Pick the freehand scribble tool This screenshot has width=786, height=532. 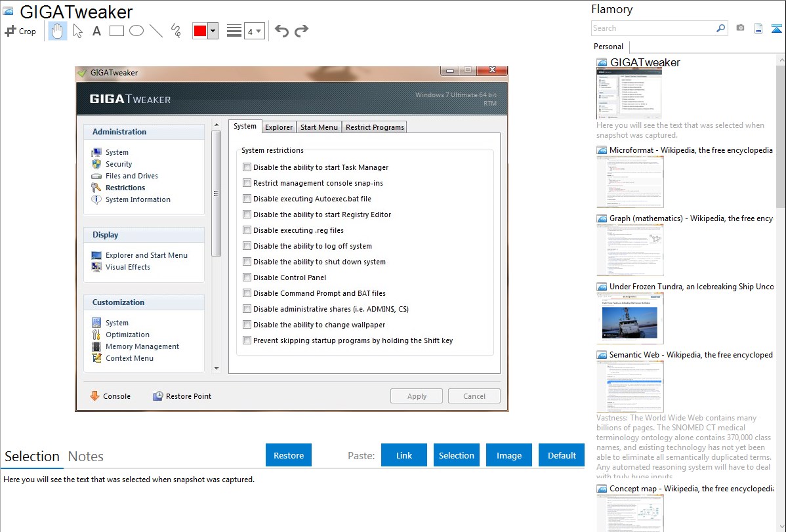tap(176, 31)
